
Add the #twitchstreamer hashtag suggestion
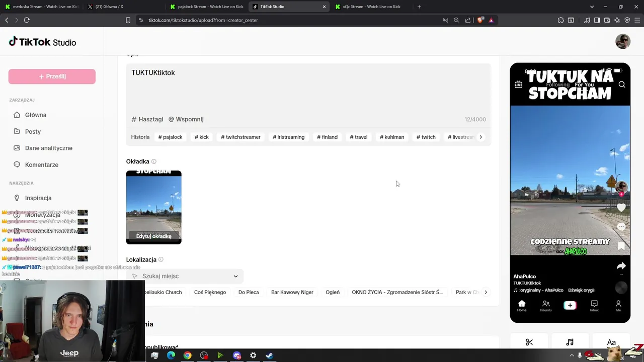(x=240, y=137)
